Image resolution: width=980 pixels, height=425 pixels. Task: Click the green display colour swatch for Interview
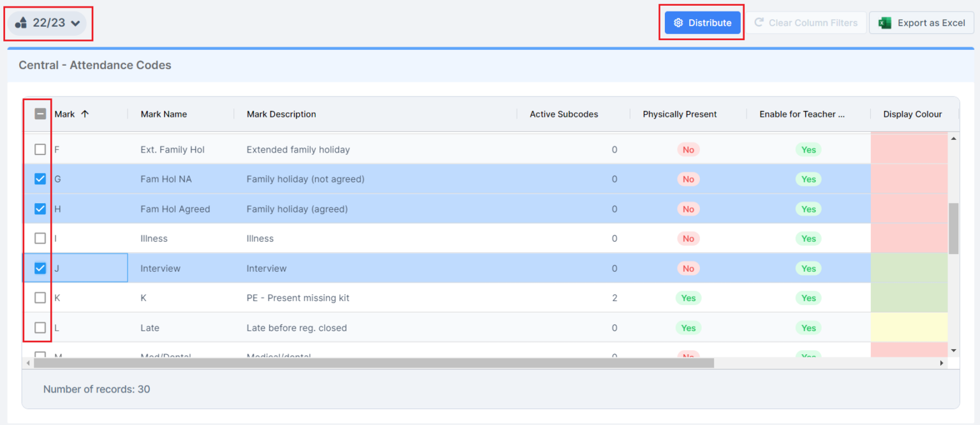click(909, 268)
